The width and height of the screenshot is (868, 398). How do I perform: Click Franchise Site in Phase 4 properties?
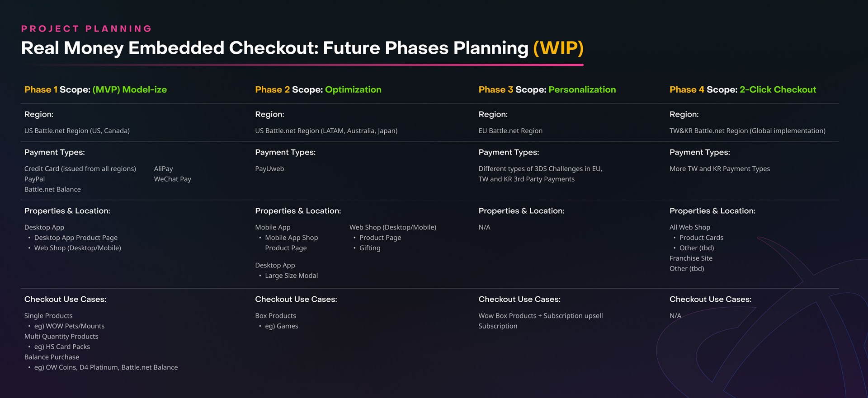pyautogui.click(x=691, y=258)
